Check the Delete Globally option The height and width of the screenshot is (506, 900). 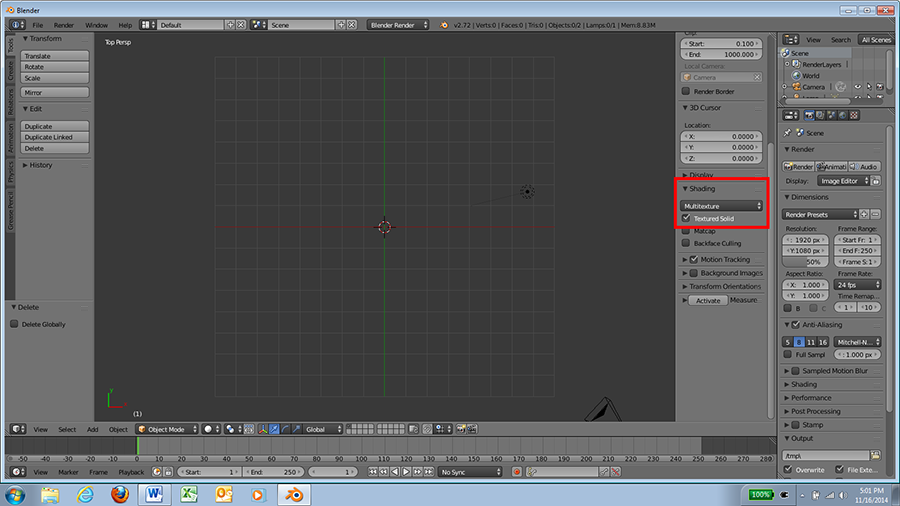tap(14, 324)
